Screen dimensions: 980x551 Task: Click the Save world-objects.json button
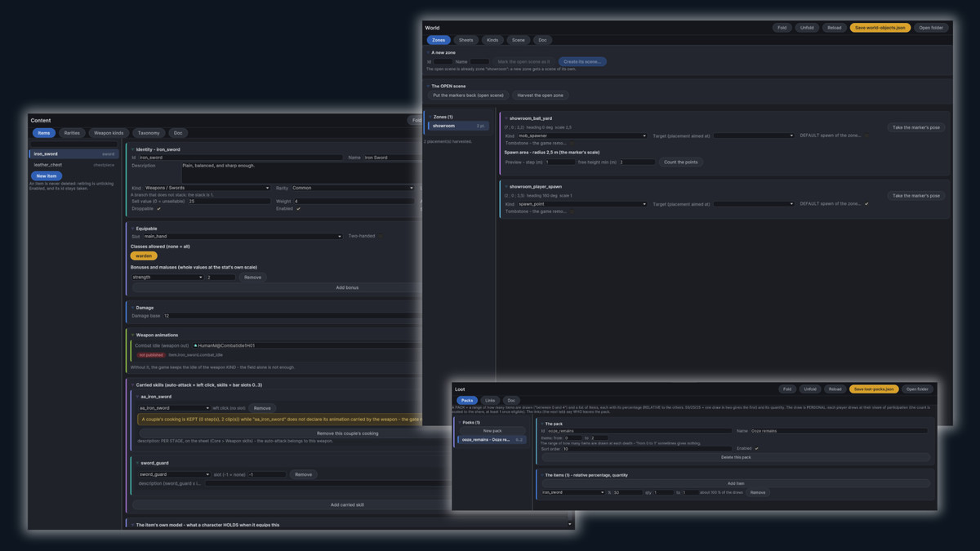pos(880,28)
